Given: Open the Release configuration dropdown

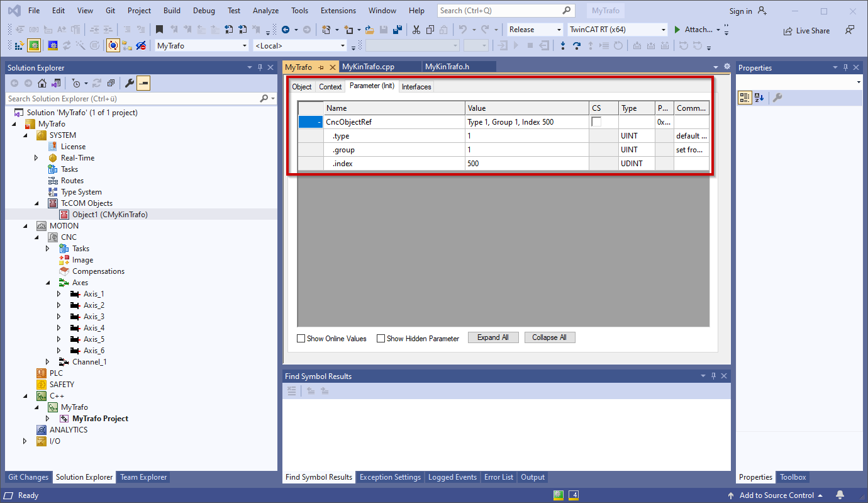Looking at the screenshot, I should point(535,30).
